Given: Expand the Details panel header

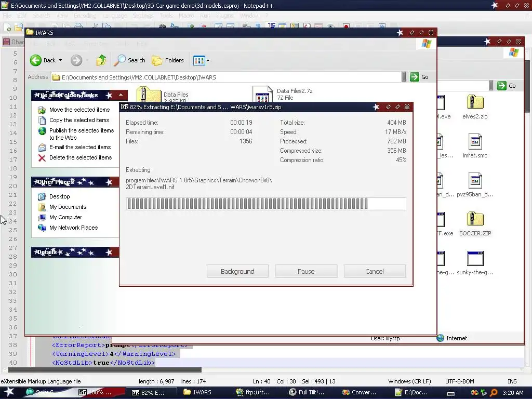Looking at the screenshot, I should [75, 252].
